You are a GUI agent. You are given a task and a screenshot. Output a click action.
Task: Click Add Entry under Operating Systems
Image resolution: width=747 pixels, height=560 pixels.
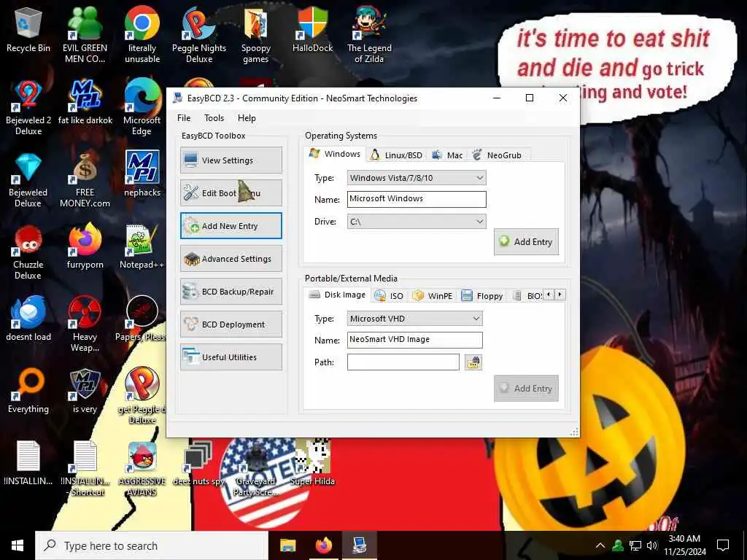pos(526,242)
